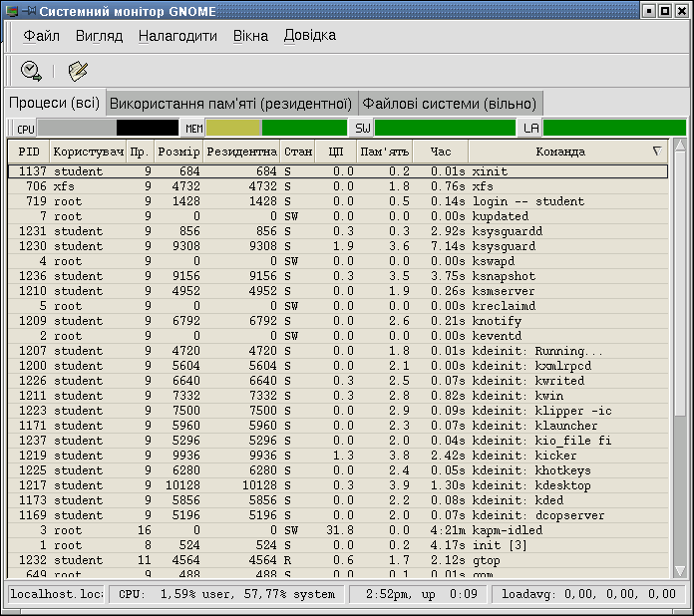Open the Налагодити menu
694x616 pixels.
pos(177,36)
